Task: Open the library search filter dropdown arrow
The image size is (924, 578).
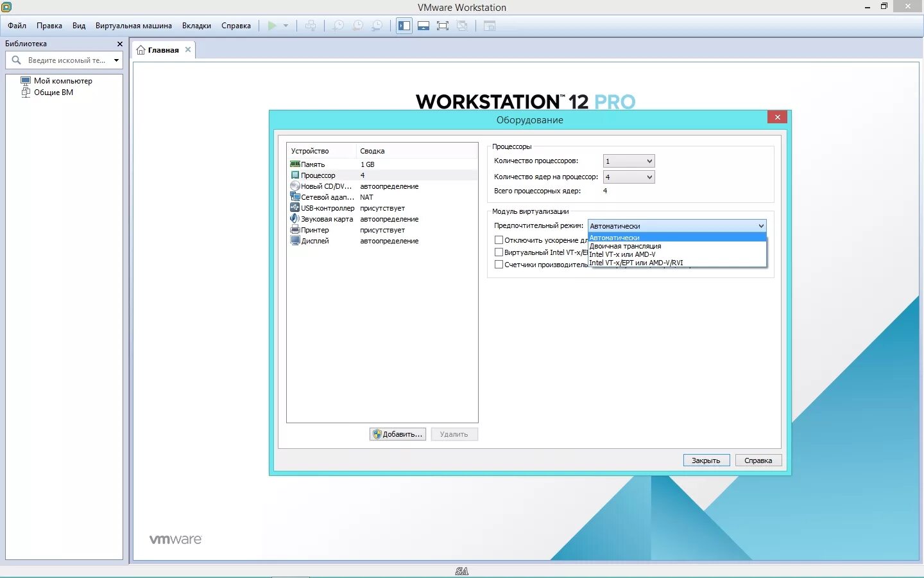Action: click(116, 60)
